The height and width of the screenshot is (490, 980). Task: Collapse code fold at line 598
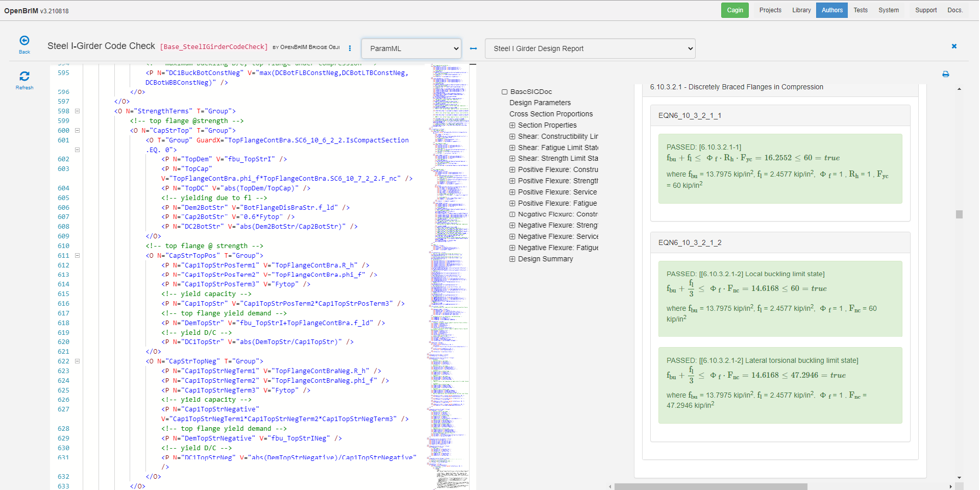pyautogui.click(x=78, y=111)
